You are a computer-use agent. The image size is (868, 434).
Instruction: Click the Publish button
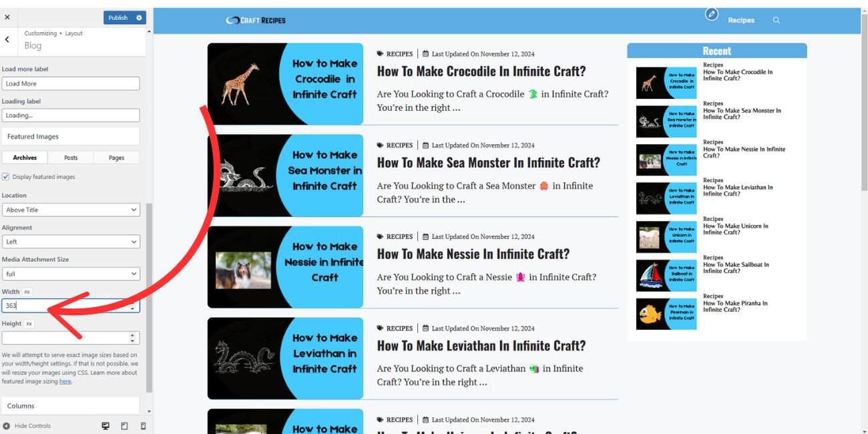tap(118, 17)
